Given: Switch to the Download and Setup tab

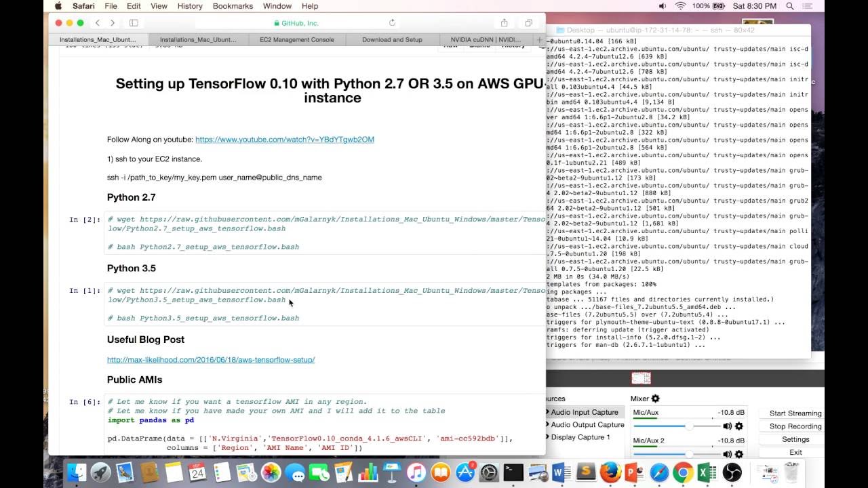Looking at the screenshot, I should click(392, 40).
